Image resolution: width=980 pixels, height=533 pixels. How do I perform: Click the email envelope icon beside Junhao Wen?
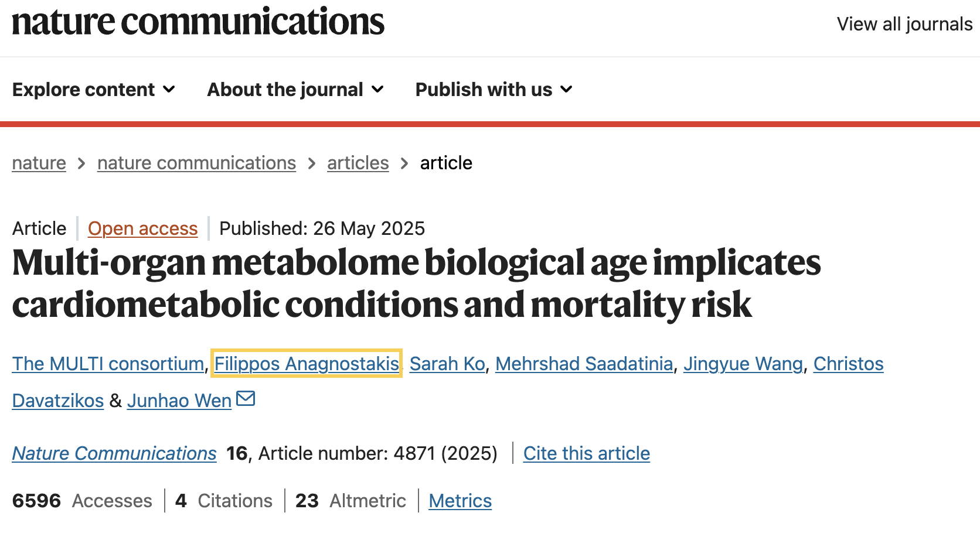246,398
